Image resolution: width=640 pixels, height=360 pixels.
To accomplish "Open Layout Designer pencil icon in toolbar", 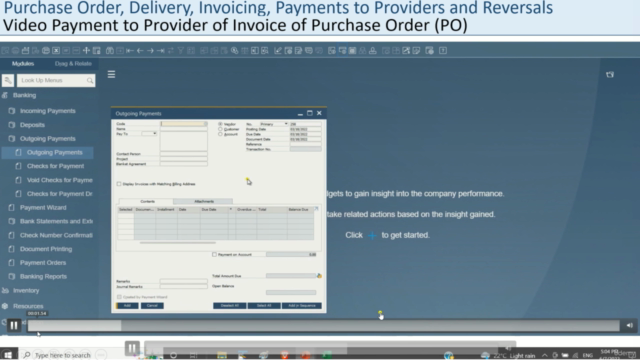I will pos(278,51).
